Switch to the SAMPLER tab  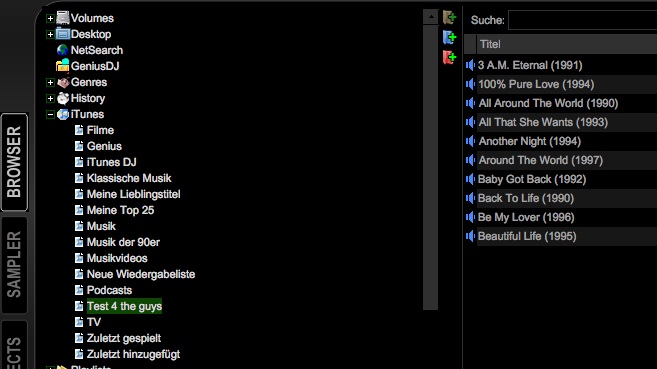[x=14, y=265]
